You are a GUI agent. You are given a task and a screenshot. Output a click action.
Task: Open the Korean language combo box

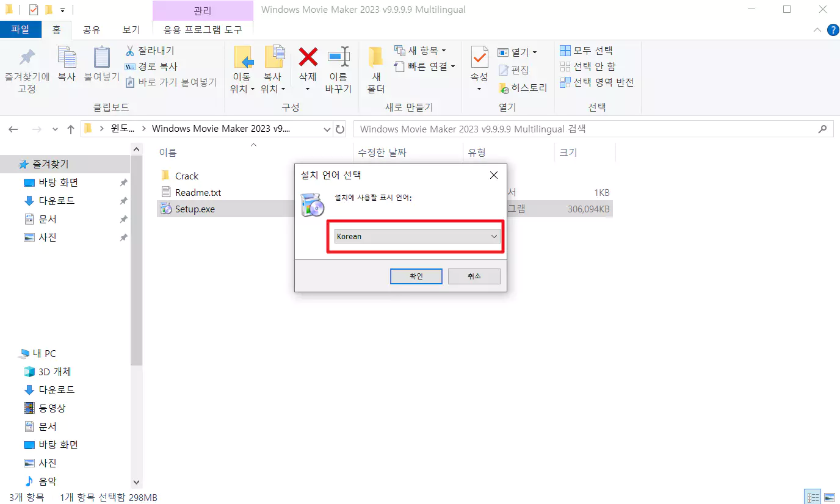[418, 236]
